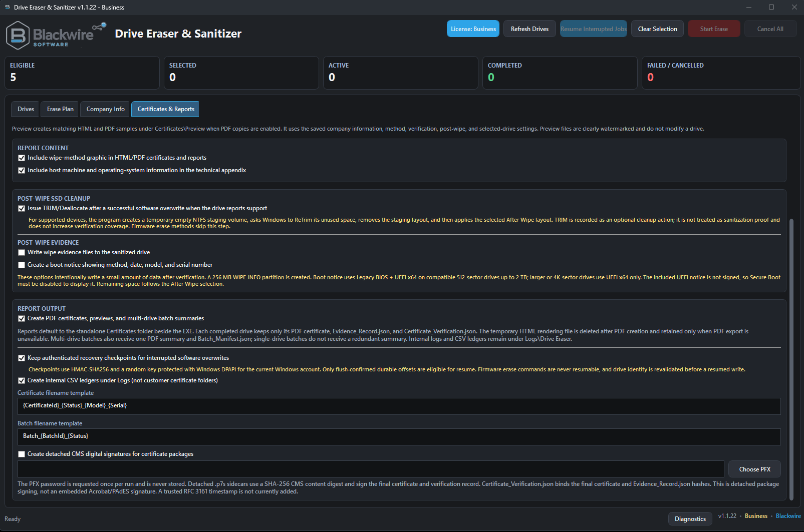Click the PFX path input field

[x=371, y=469]
